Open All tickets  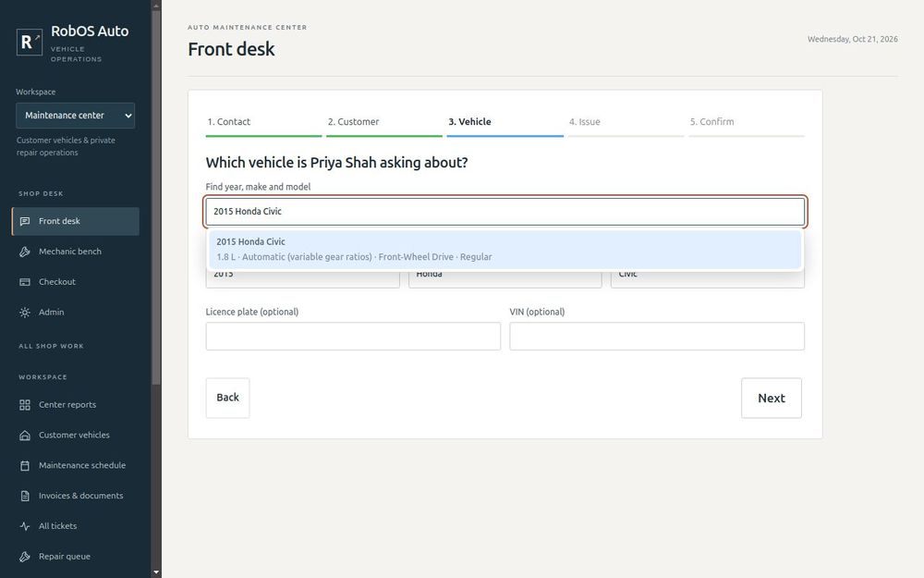click(76, 526)
